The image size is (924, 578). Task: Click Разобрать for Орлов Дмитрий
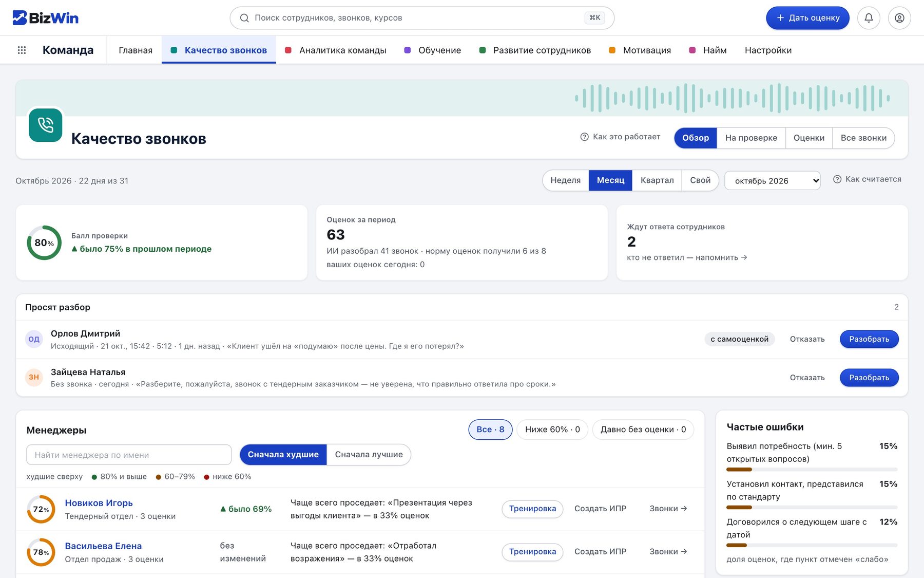pos(869,339)
